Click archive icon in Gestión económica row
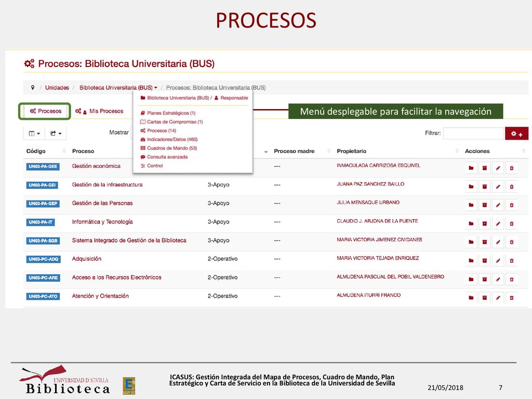 click(x=485, y=168)
